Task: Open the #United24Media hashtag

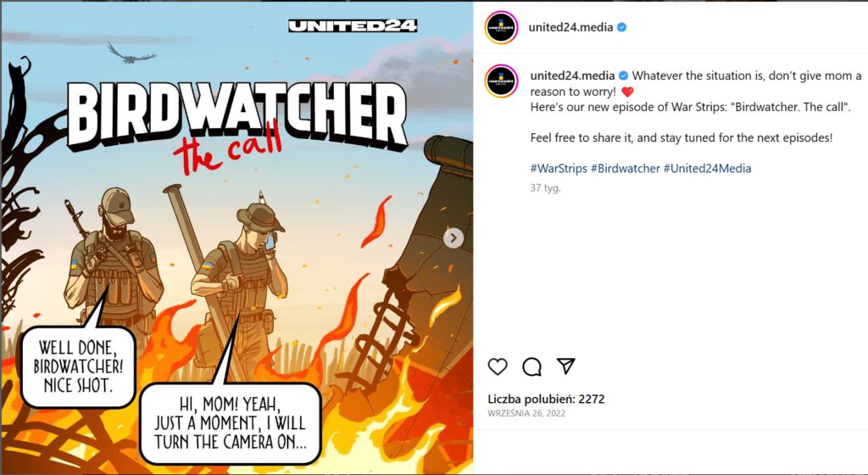Action: coord(708,168)
